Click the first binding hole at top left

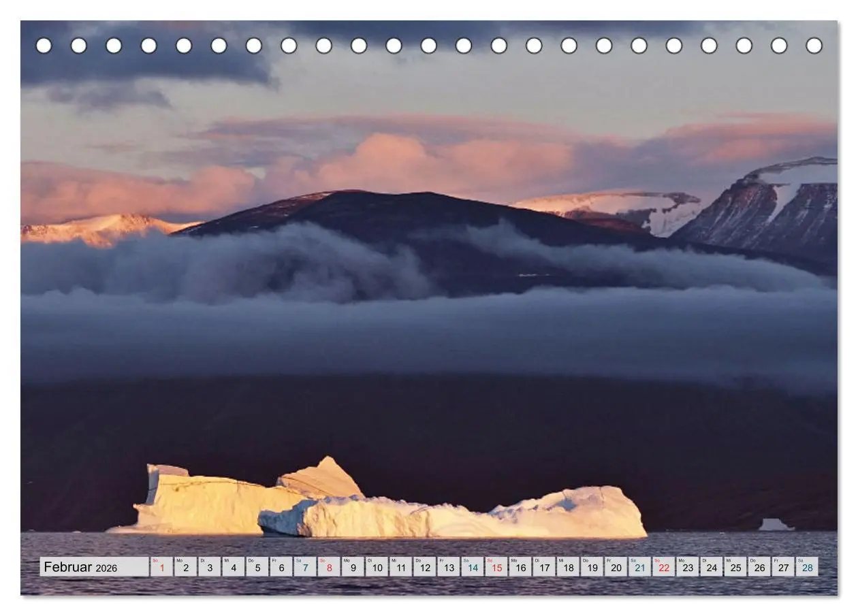44,46
